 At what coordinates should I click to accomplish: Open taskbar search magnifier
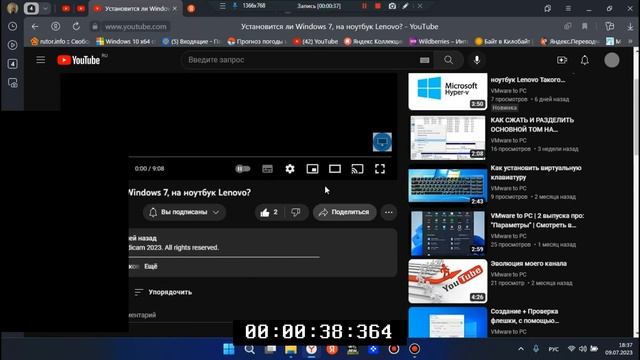point(249,349)
